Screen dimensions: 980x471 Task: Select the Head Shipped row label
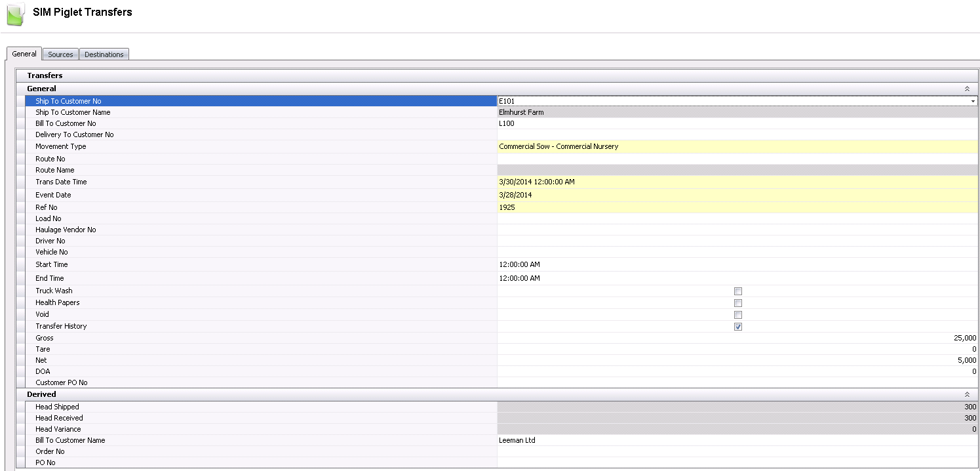click(x=57, y=407)
